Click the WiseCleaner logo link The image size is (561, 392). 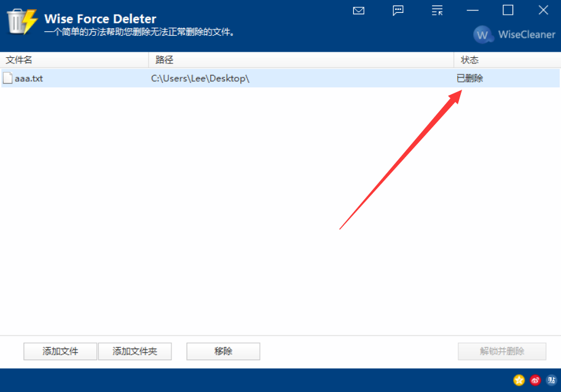[x=514, y=34]
